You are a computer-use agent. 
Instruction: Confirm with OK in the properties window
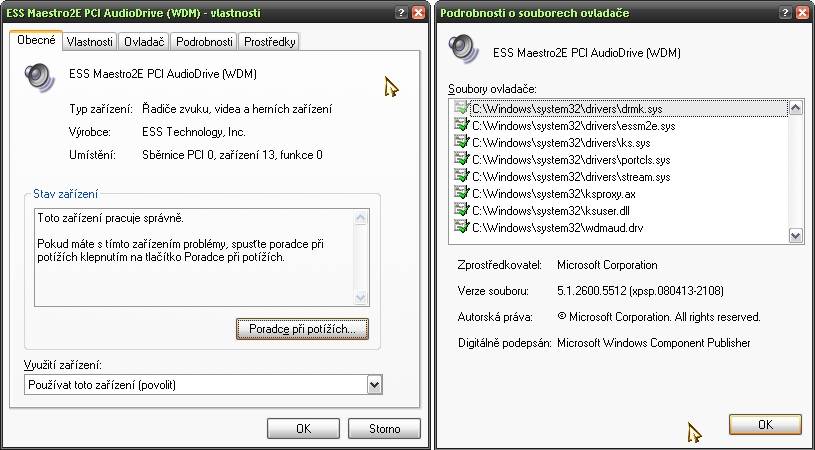pos(304,429)
